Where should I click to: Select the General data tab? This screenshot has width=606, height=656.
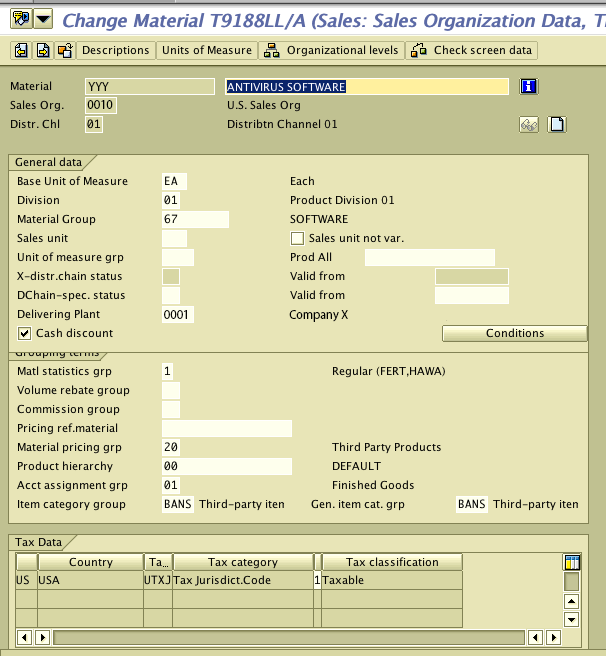tap(49, 162)
